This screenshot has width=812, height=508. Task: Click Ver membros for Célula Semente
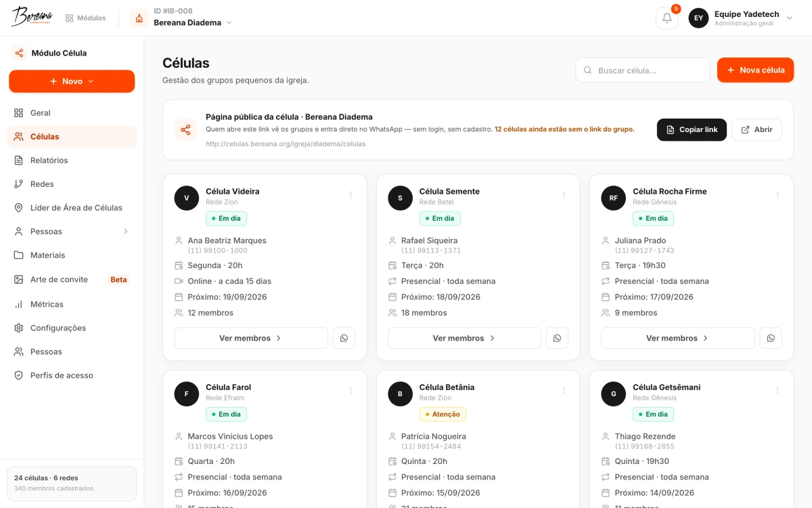pyautogui.click(x=464, y=338)
